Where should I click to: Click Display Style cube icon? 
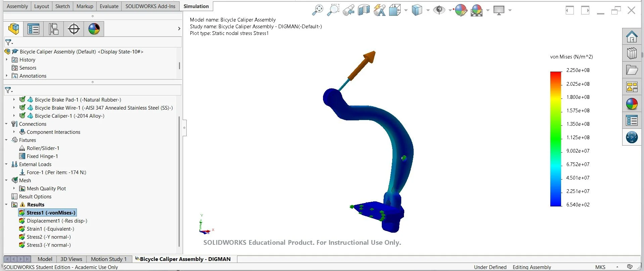tap(417, 10)
